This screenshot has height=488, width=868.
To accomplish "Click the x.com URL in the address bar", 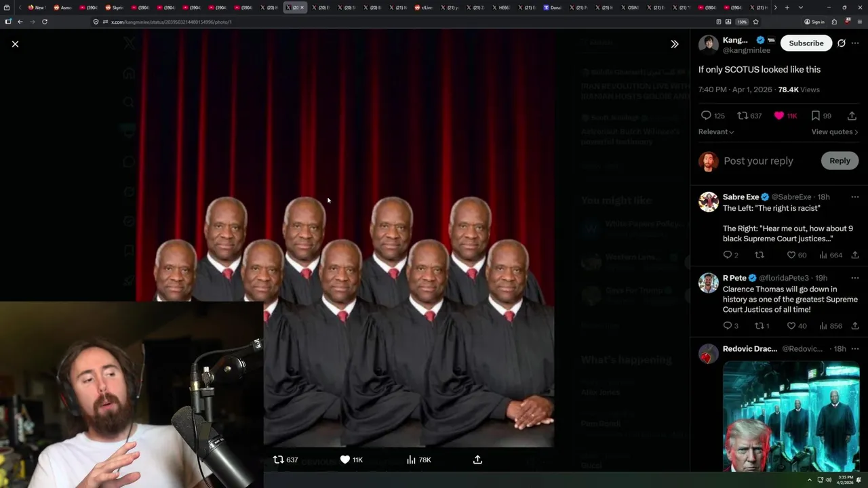I will pyautogui.click(x=172, y=22).
